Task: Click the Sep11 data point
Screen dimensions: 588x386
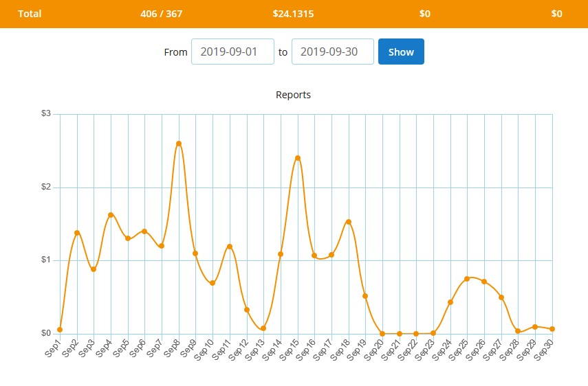Action: [230, 247]
